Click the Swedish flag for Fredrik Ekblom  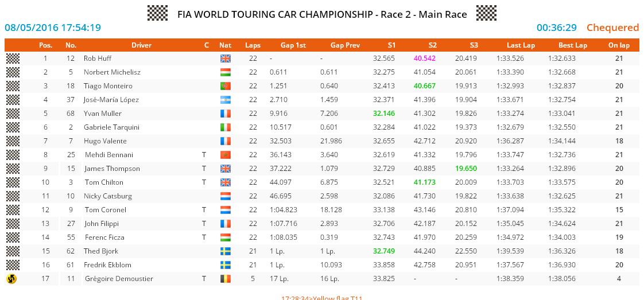226,264
